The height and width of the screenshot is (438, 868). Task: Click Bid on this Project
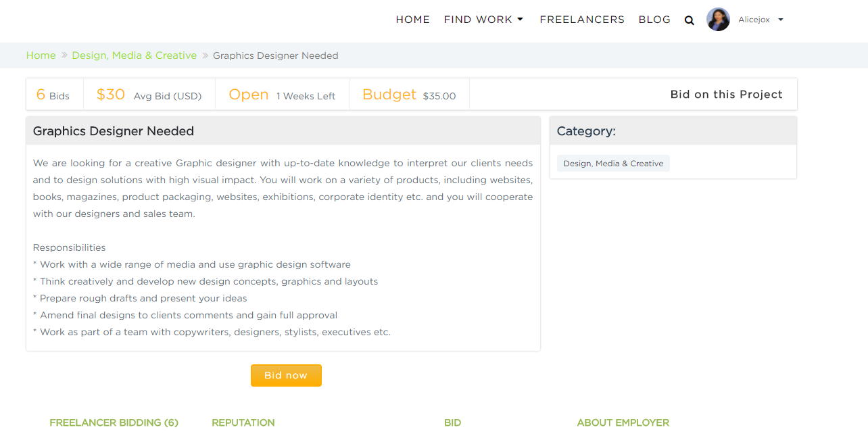pyautogui.click(x=726, y=95)
